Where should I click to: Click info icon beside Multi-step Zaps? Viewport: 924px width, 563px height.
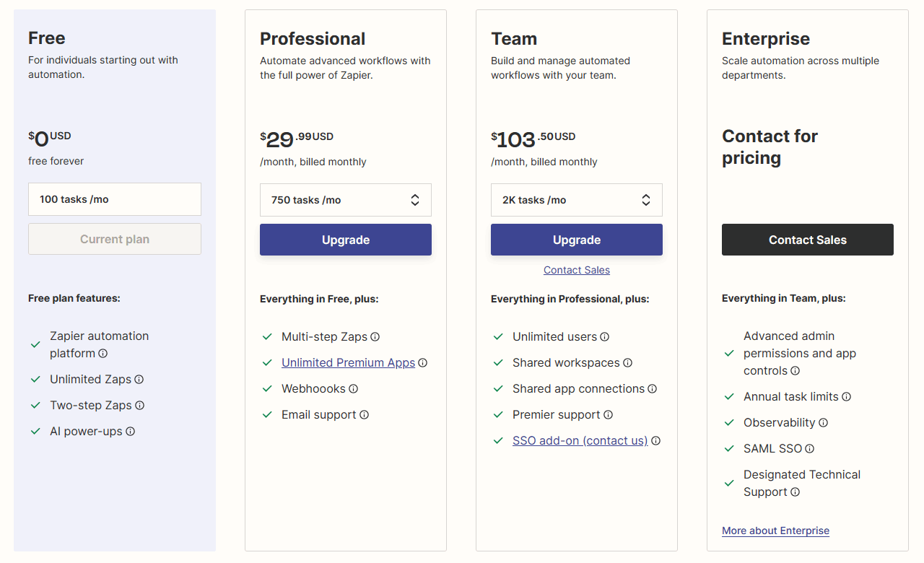[x=375, y=337]
